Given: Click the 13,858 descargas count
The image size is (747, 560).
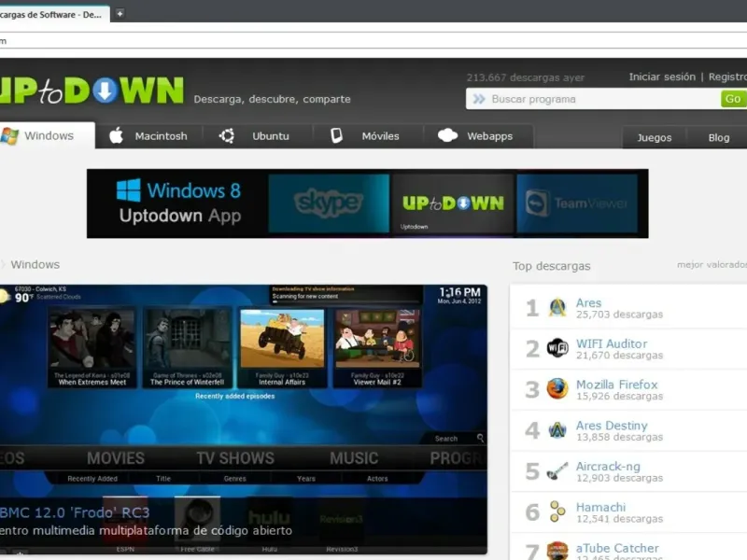Looking at the screenshot, I should click(619, 437).
